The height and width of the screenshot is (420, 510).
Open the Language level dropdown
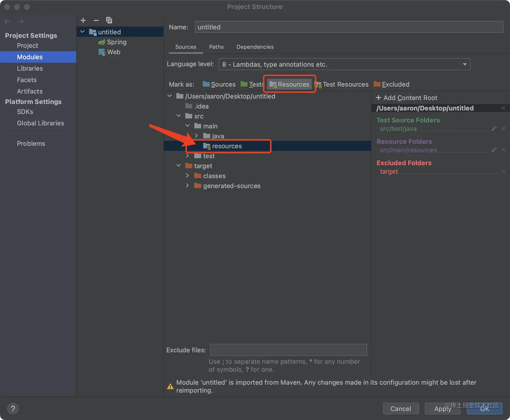click(x=344, y=64)
